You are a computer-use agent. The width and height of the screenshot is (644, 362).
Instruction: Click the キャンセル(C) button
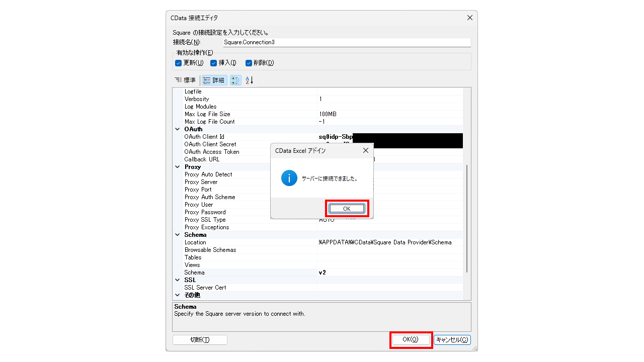click(x=452, y=340)
